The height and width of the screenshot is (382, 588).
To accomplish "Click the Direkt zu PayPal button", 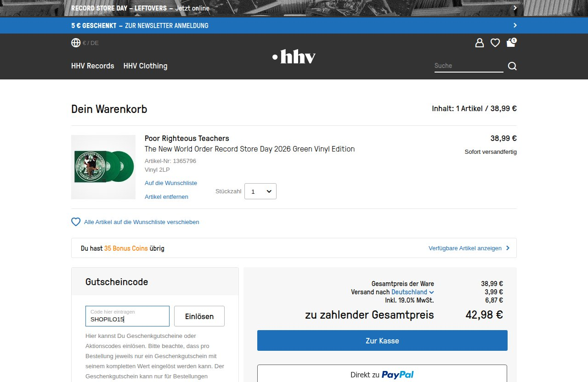I will [382, 374].
